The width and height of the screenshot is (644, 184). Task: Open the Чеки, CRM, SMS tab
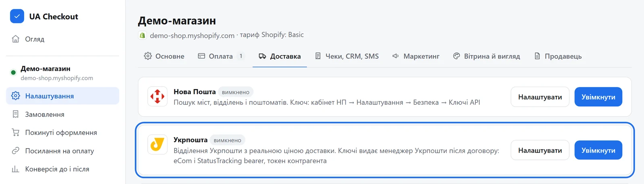[347, 56]
